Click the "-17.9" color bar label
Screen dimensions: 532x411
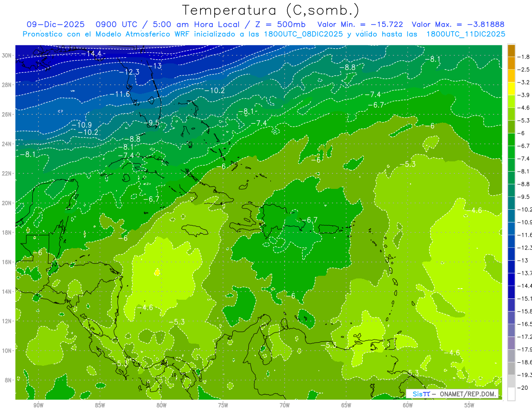[525, 349]
